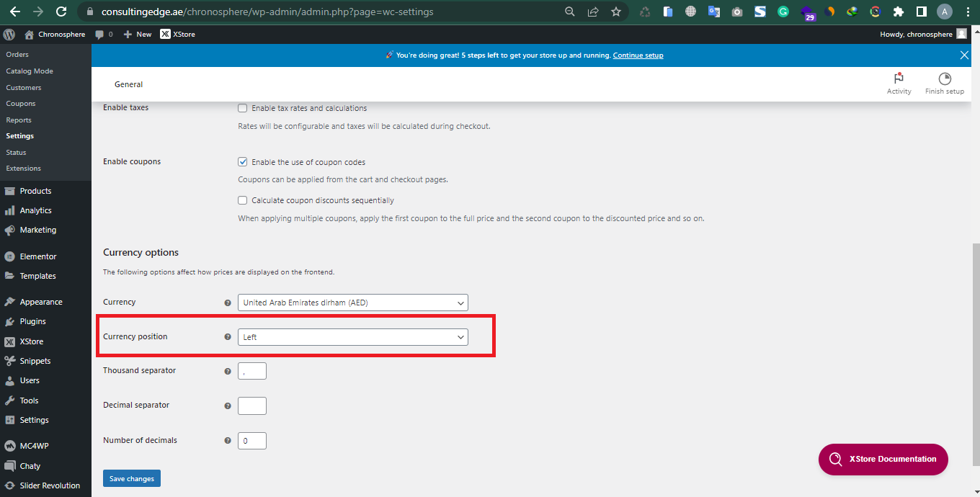Open the Grammarly extension icon
980x497 pixels.
(783, 12)
